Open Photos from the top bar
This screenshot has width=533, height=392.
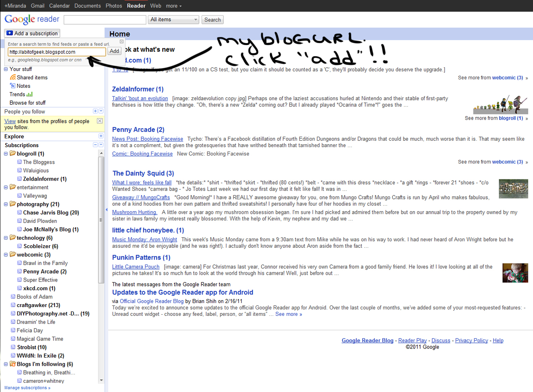pyautogui.click(x=114, y=6)
